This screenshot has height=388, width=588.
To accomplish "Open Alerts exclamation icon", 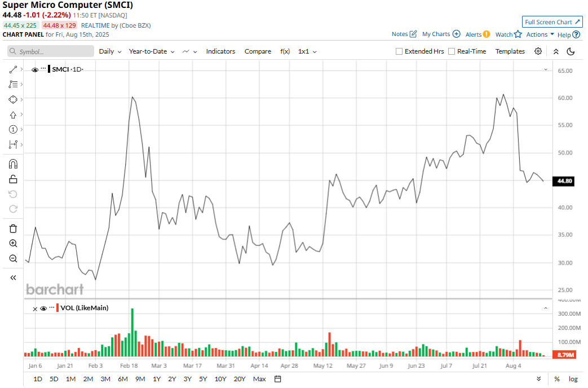I will tap(487, 34).
